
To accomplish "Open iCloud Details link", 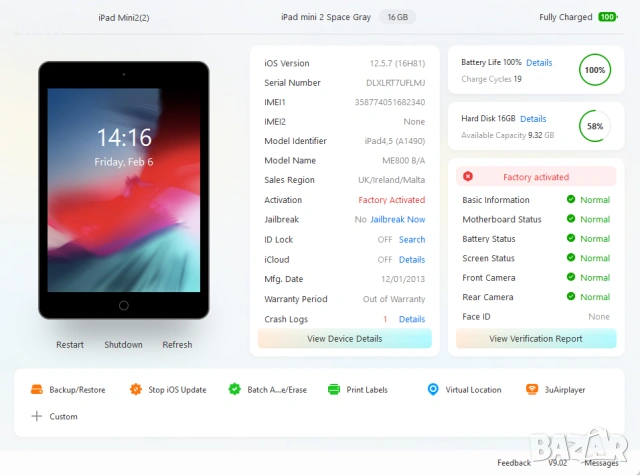I will click(x=412, y=260).
